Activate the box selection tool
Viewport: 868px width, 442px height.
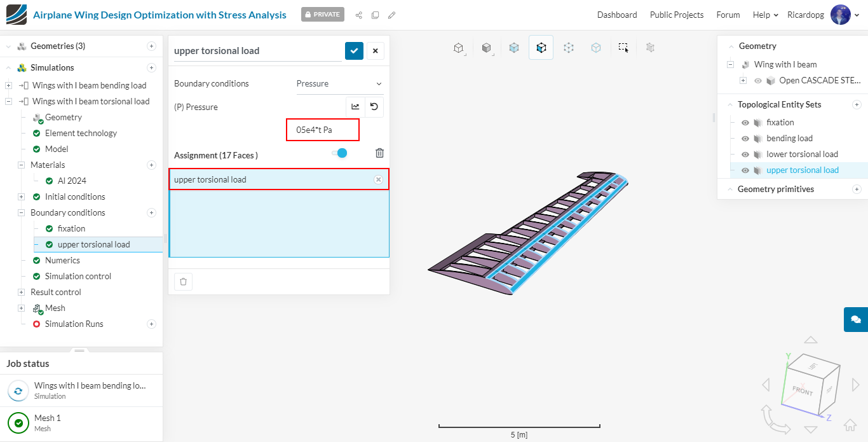coord(623,47)
